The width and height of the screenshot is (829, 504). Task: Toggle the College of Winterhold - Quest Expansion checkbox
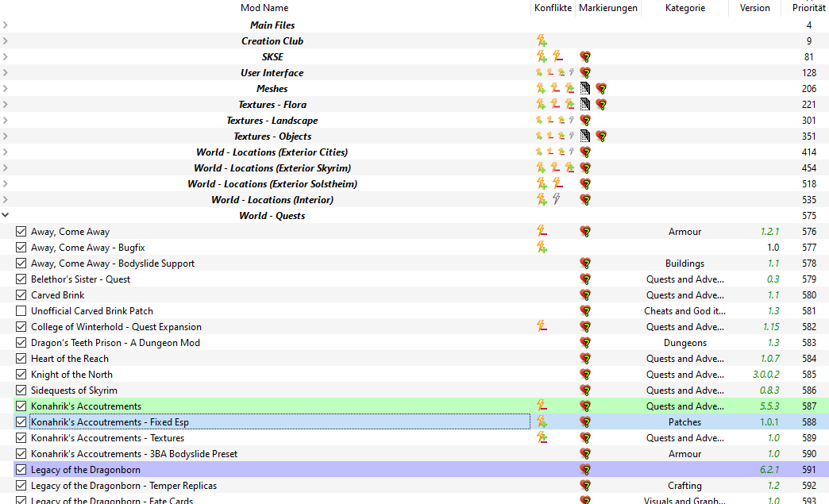click(x=21, y=326)
